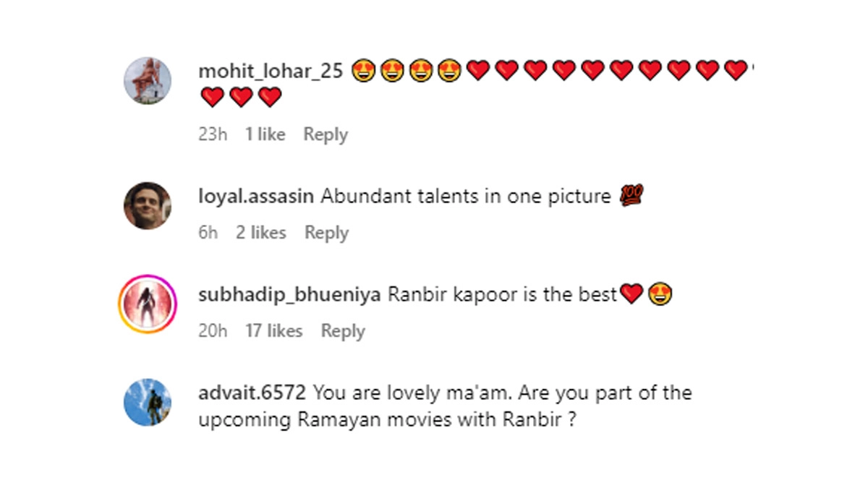Visit the mohit_lohar_25 username link
This screenshot has height=488, width=868.
pyautogui.click(x=271, y=71)
